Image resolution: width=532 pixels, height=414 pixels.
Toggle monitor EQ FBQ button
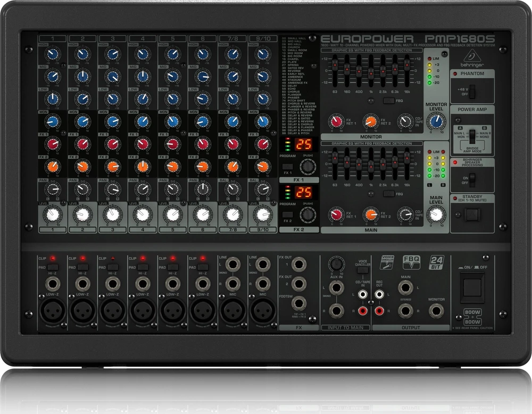[389, 101]
